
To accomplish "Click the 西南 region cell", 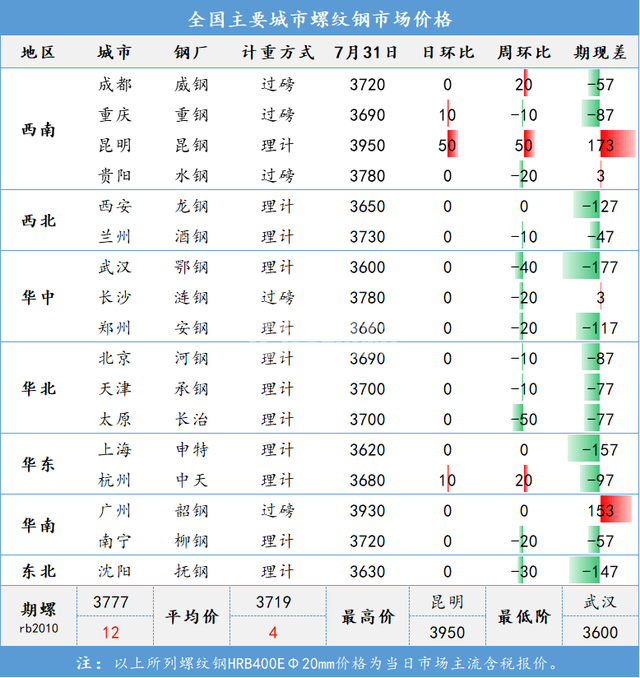I will pos(38,130).
